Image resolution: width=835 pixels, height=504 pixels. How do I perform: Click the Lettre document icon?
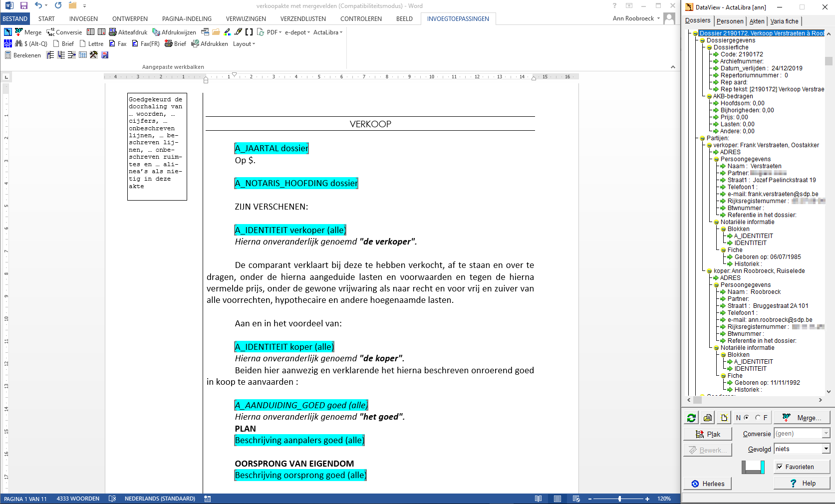pyautogui.click(x=83, y=43)
